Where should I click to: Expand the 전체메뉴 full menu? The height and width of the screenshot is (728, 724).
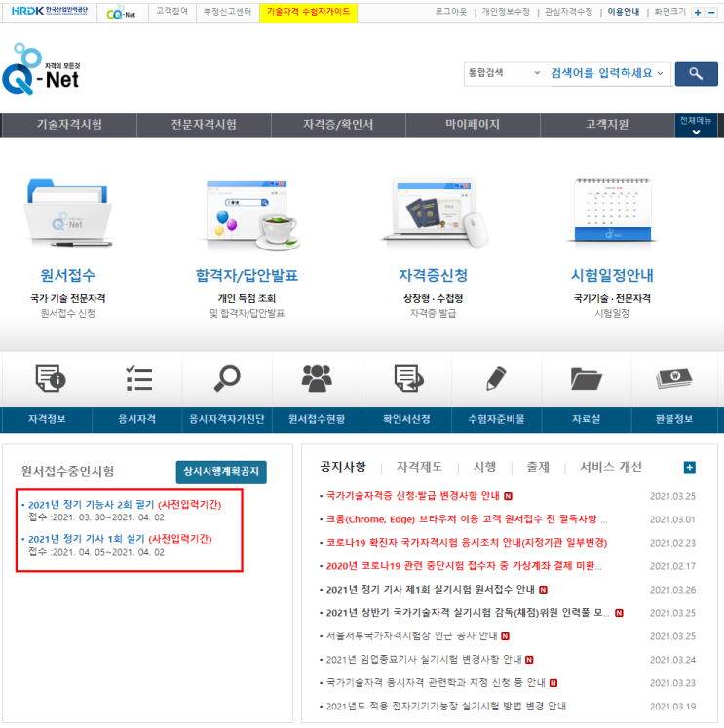696,126
